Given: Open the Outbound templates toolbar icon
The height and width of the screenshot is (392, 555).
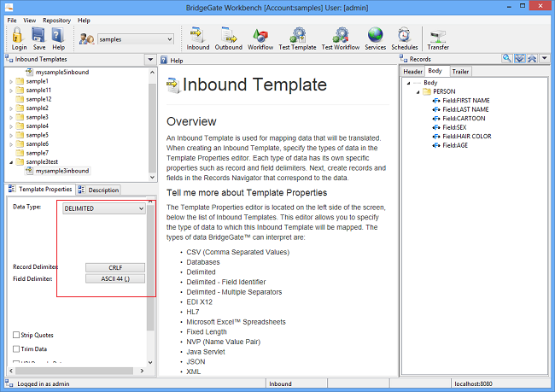Looking at the screenshot, I should pyautogui.click(x=228, y=35).
